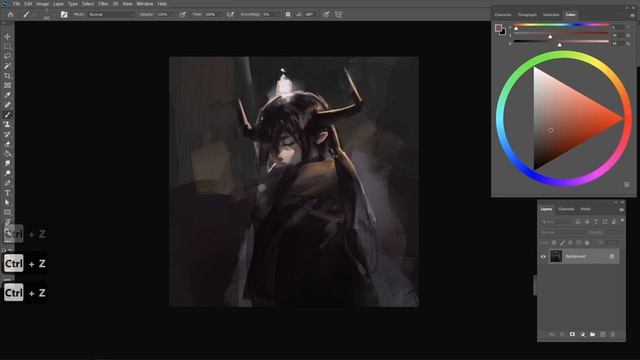Click the hue slider in Color panel

(x=561, y=25)
